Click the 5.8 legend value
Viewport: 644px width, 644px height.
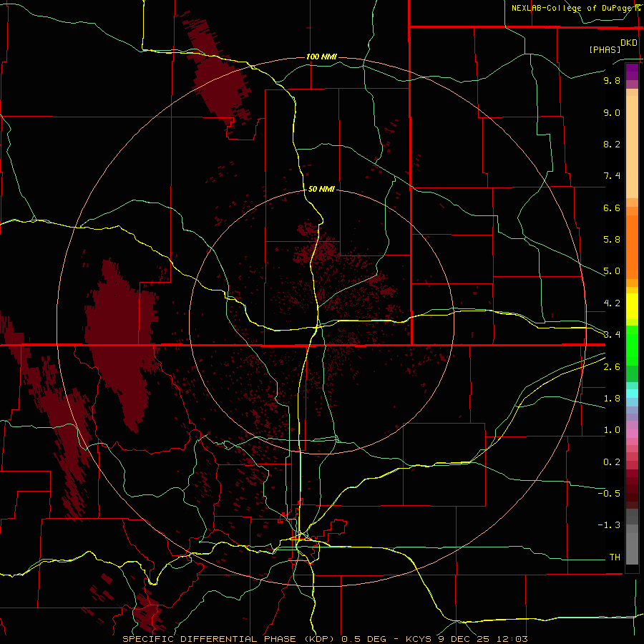coord(612,240)
